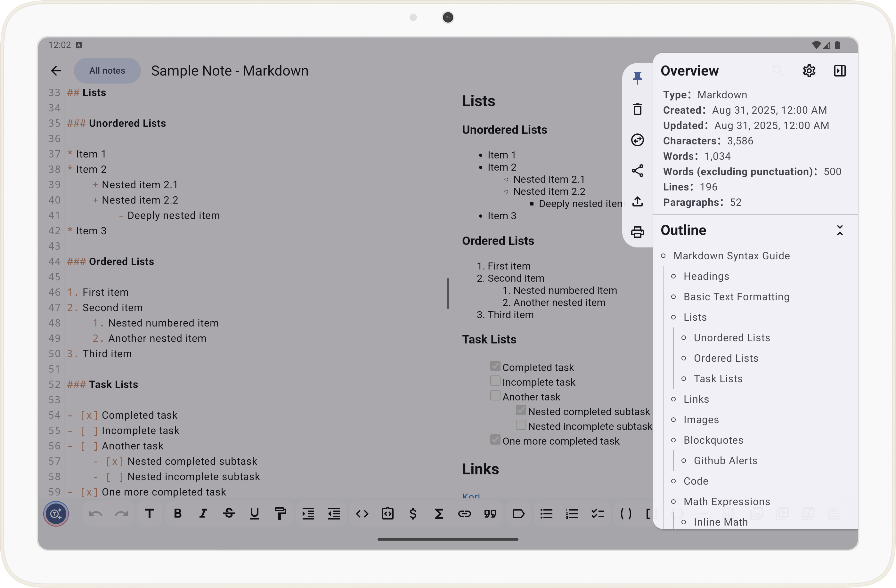The height and width of the screenshot is (588, 896).
Task: Undo the last edit
Action: (x=96, y=513)
